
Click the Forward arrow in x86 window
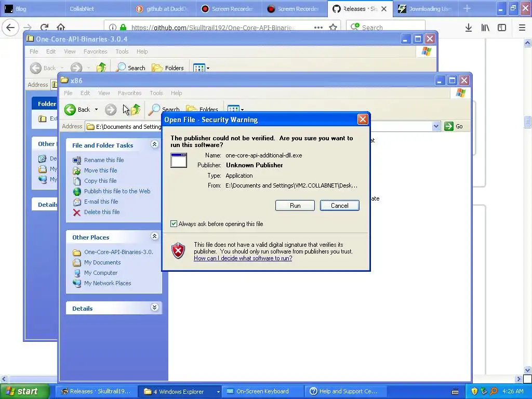111,110
